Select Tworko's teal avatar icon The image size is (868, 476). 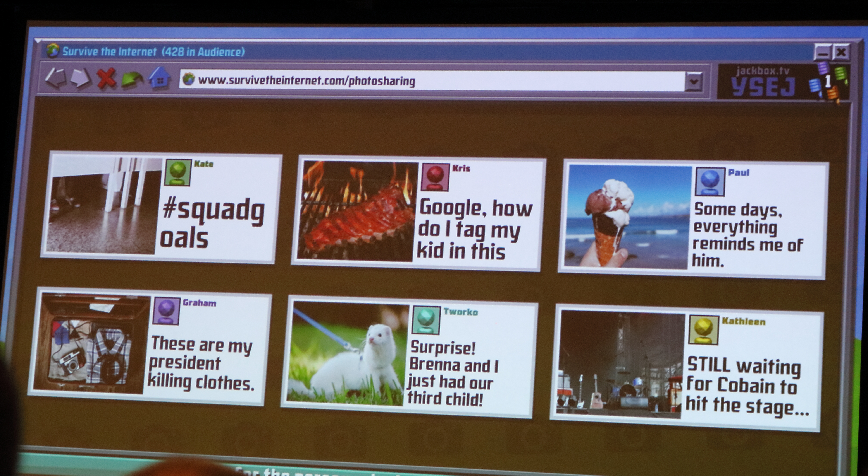click(x=425, y=320)
